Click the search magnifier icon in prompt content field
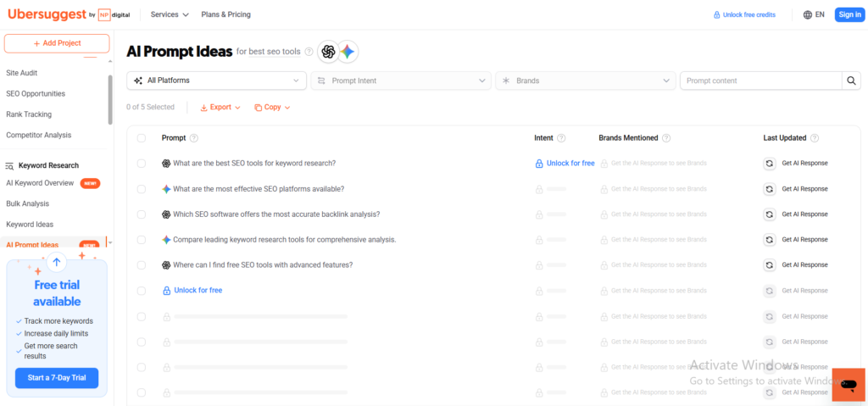Image resolution: width=868 pixels, height=406 pixels. 850,81
